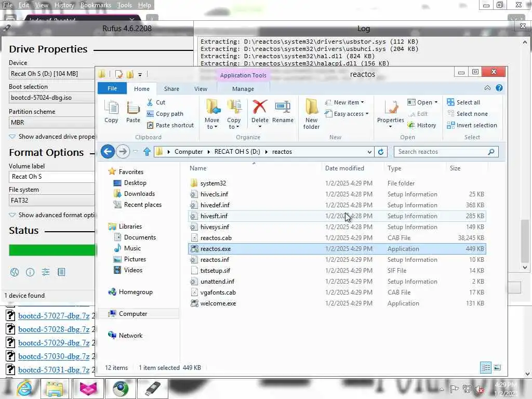Image resolution: width=532 pixels, height=399 pixels.
Task: Open Music library
Action: point(127,248)
